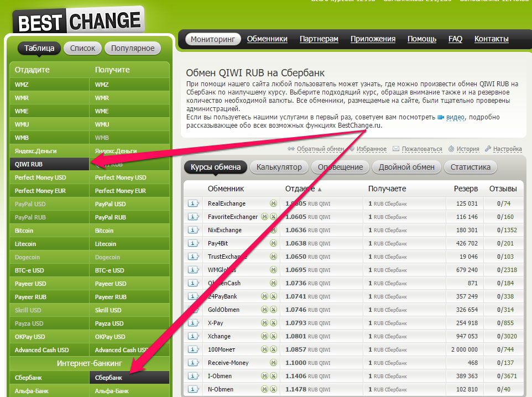This screenshot has height=397, width=532.
Task: Select PayPal RUB in Получите column
Action: tap(129, 217)
